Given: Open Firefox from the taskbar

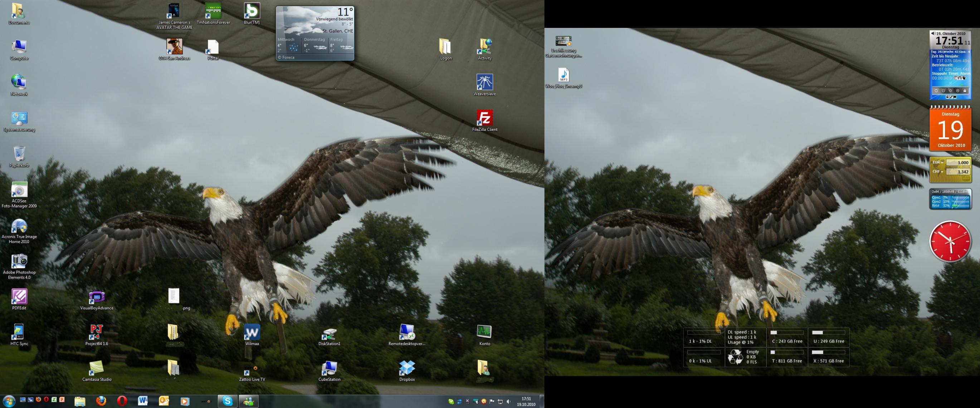Looking at the screenshot, I should click(x=101, y=401).
